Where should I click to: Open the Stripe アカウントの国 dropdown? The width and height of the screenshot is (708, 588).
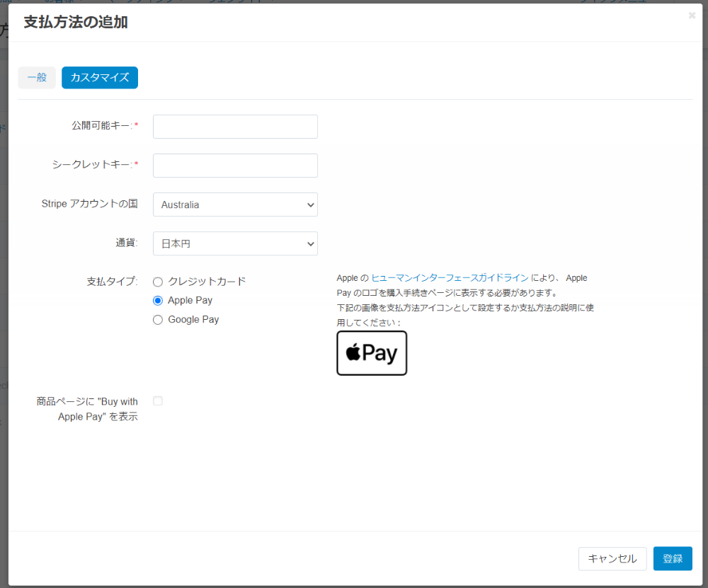(x=235, y=204)
